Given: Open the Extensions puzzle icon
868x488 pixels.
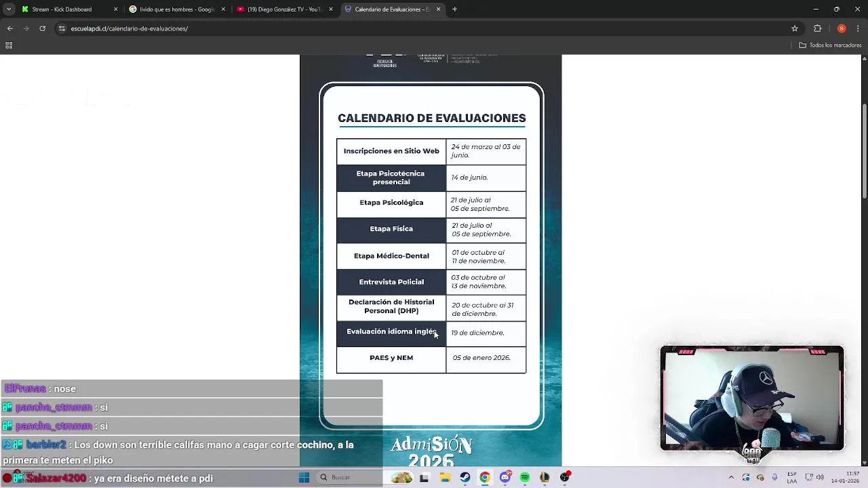Looking at the screenshot, I should pos(818,28).
